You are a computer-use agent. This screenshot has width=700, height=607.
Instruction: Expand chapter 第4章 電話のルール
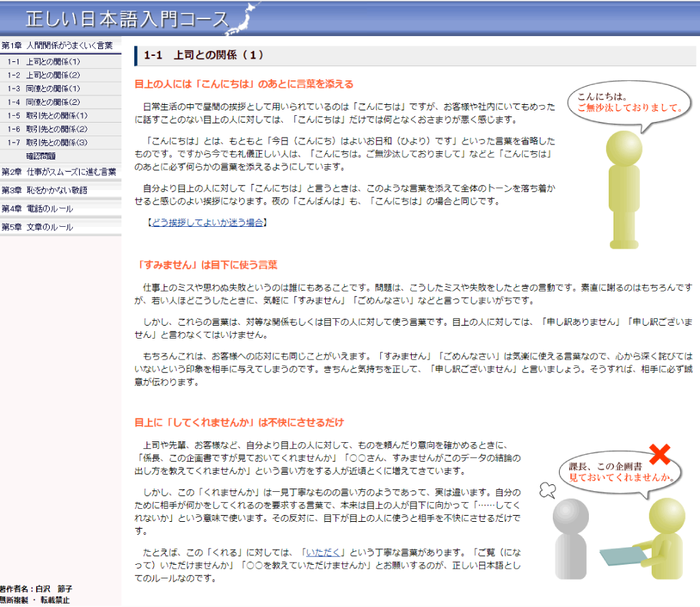pos(61,208)
